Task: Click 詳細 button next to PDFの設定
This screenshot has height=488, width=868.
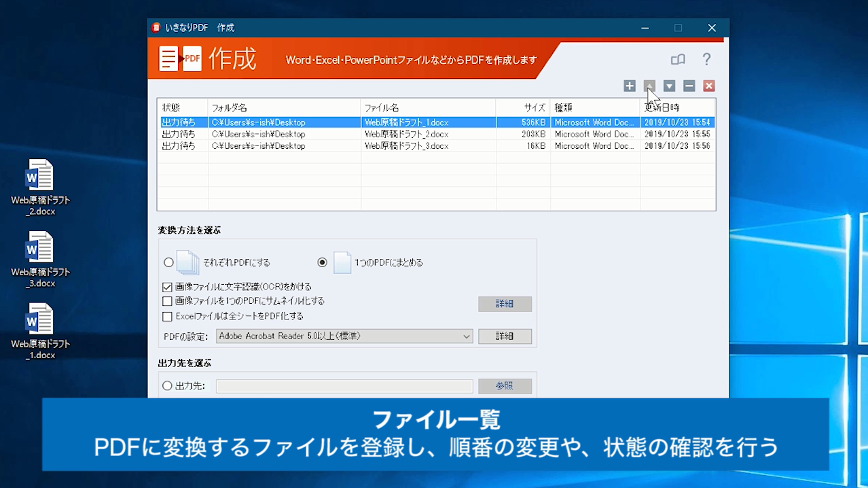Action: point(505,336)
